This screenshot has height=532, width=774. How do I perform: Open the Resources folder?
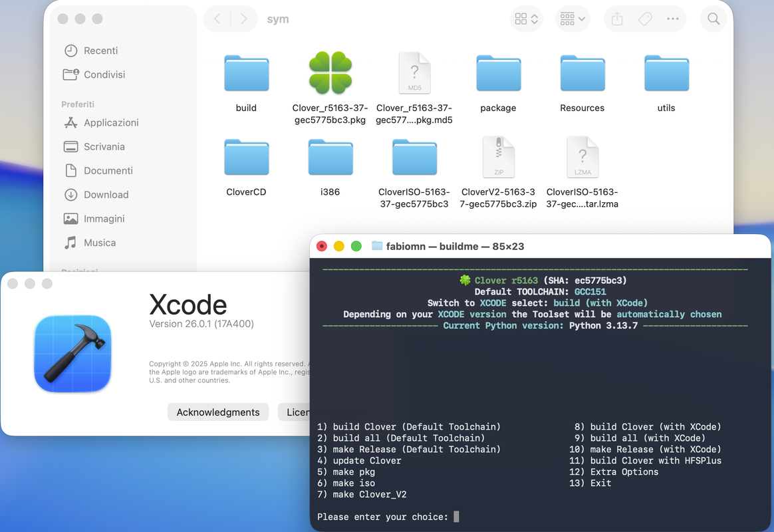(582, 73)
